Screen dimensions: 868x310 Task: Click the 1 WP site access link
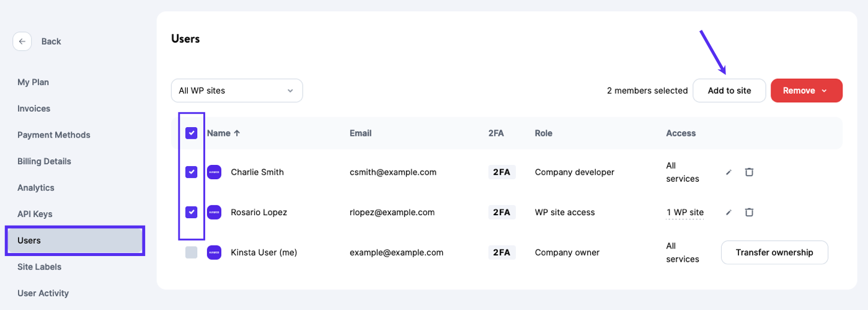tap(685, 213)
